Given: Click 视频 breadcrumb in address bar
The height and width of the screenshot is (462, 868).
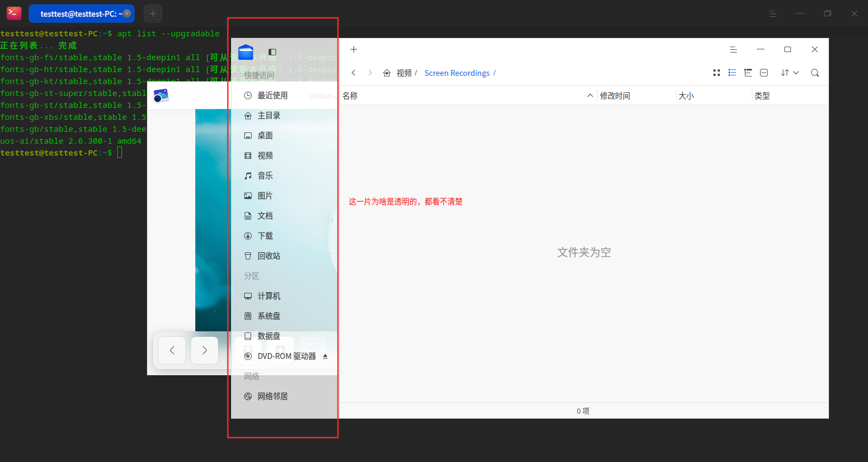Looking at the screenshot, I should point(404,73).
